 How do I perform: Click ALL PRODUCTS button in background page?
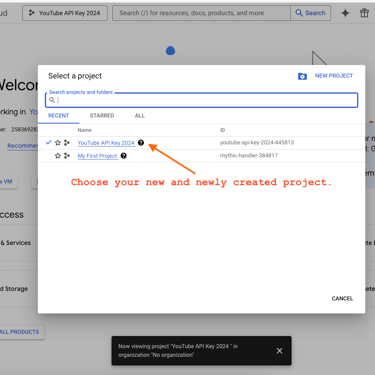20,332
